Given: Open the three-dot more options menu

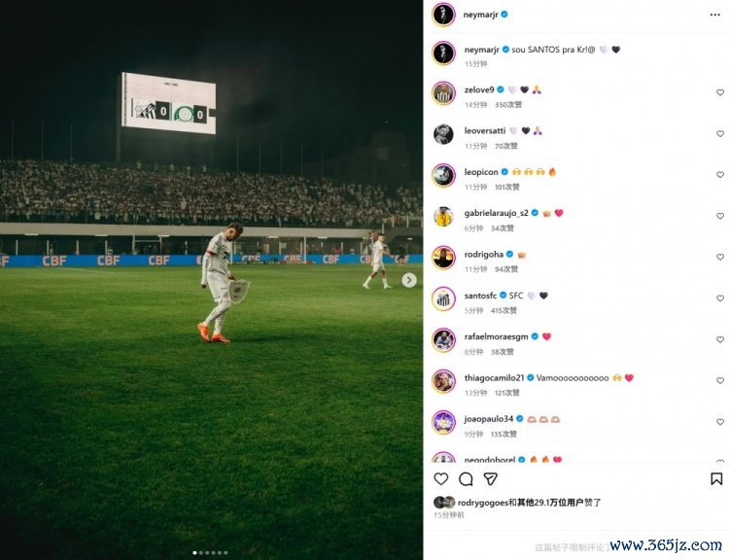Looking at the screenshot, I should coord(715,15).
